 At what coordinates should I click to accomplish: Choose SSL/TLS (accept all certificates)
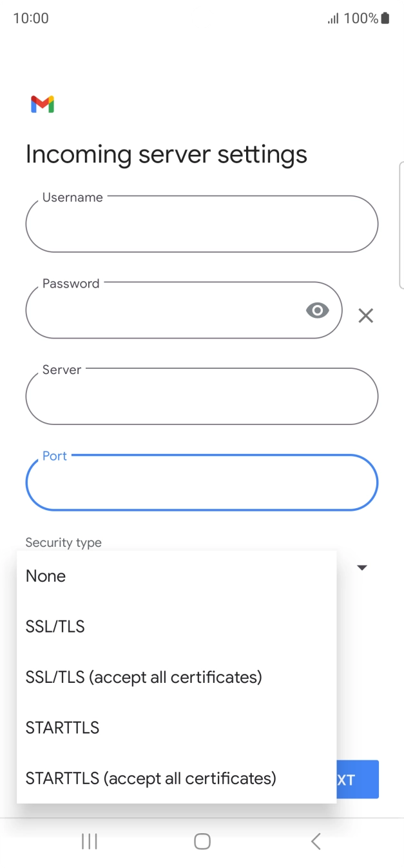click(x=144, y=677)
